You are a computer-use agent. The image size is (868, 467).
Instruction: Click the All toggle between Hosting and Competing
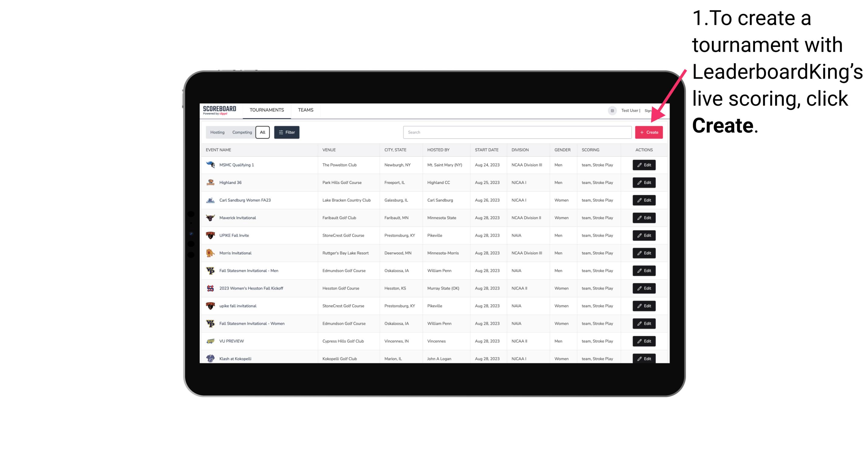tap(262, 132)
